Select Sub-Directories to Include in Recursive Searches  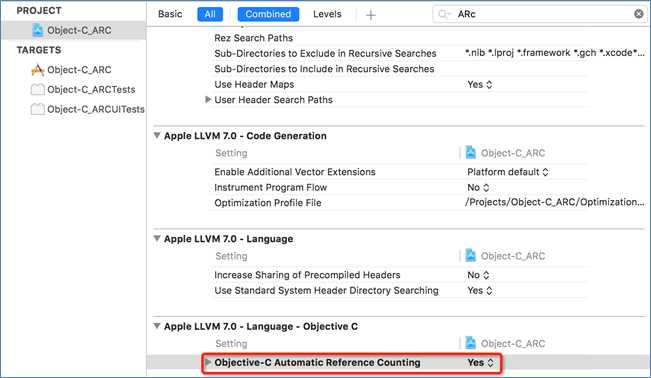324,69
